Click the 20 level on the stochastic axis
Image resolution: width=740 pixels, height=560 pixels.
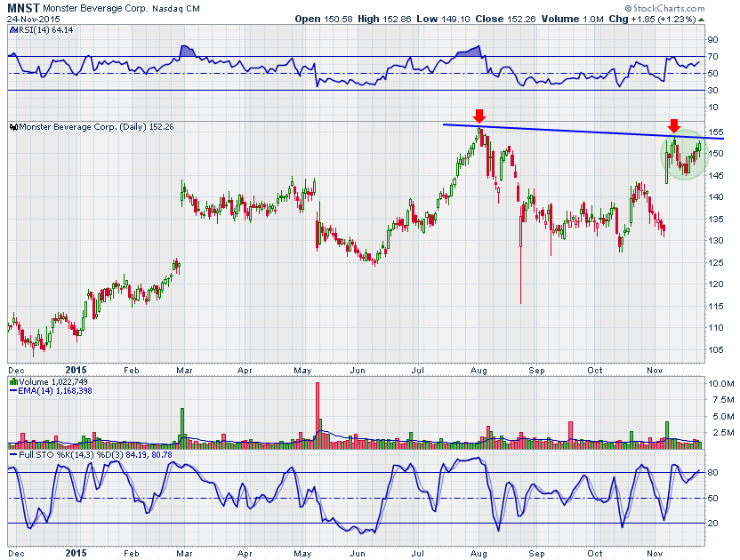click(x=712, y=524)
